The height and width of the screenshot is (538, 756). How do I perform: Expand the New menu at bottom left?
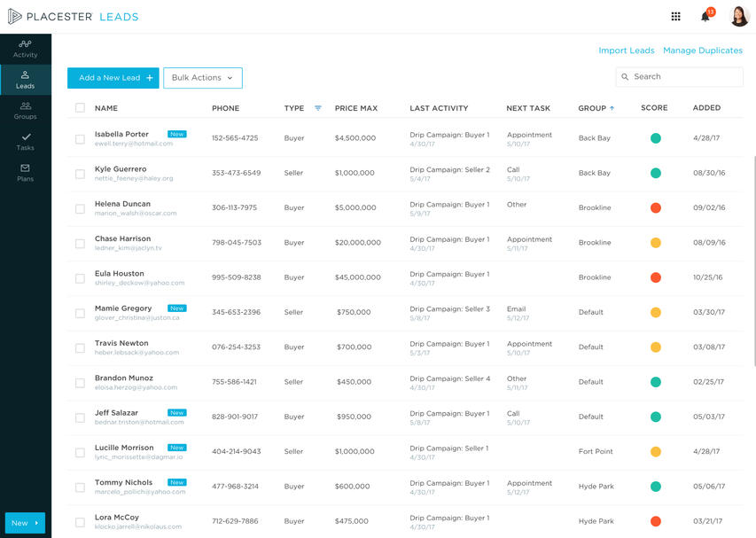[25, 523]
